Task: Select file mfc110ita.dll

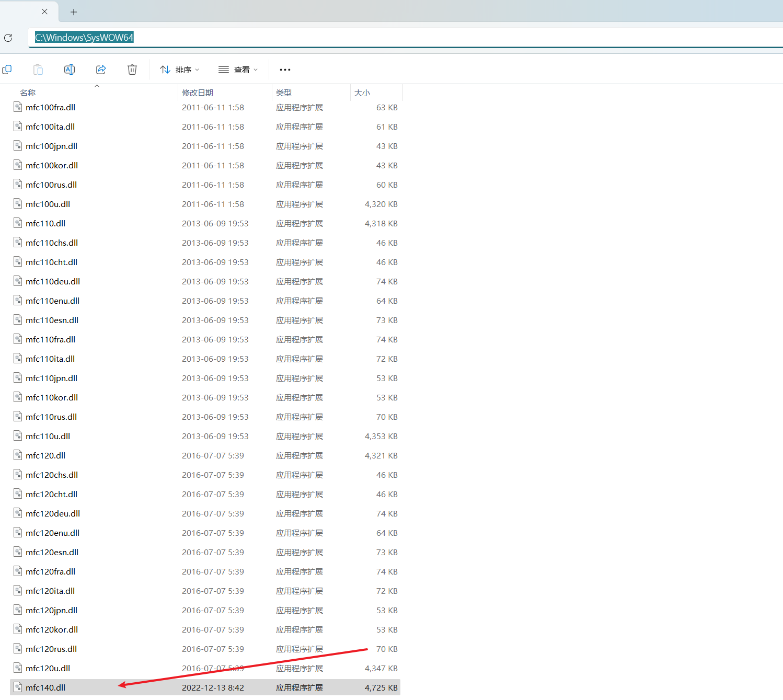Action: coord(50,359)
